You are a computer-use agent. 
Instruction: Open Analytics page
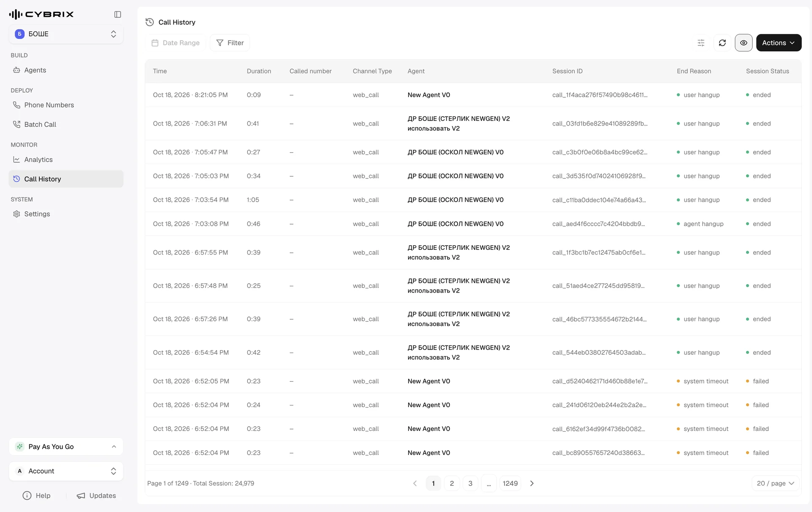(x=66, y=159)
